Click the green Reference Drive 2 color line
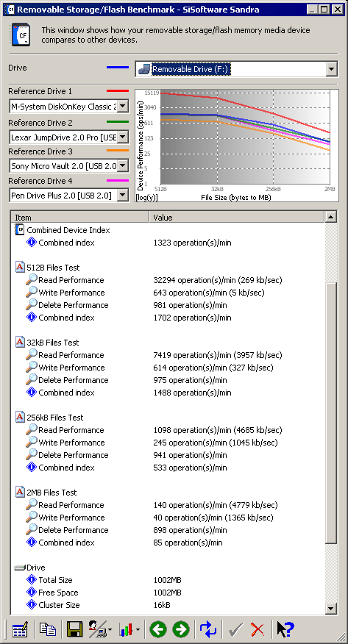 click(118, 122)
